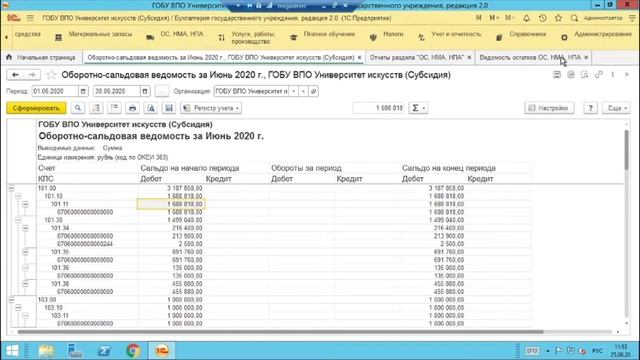Open history clock icon

[x=542, y=18]
